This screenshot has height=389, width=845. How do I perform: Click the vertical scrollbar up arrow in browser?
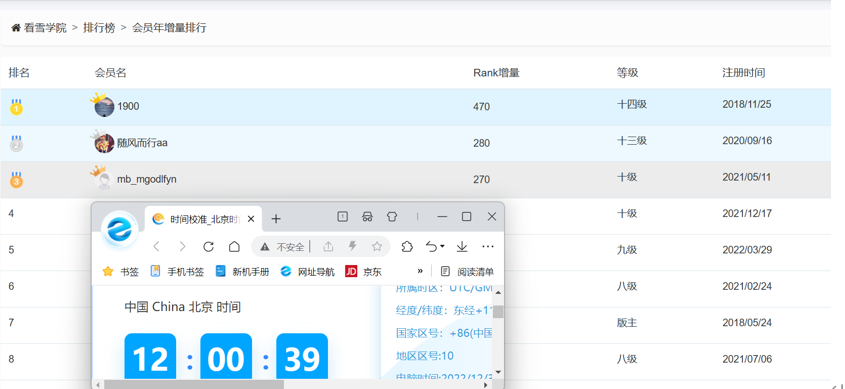pyautogui.click(x=498, y=293)
